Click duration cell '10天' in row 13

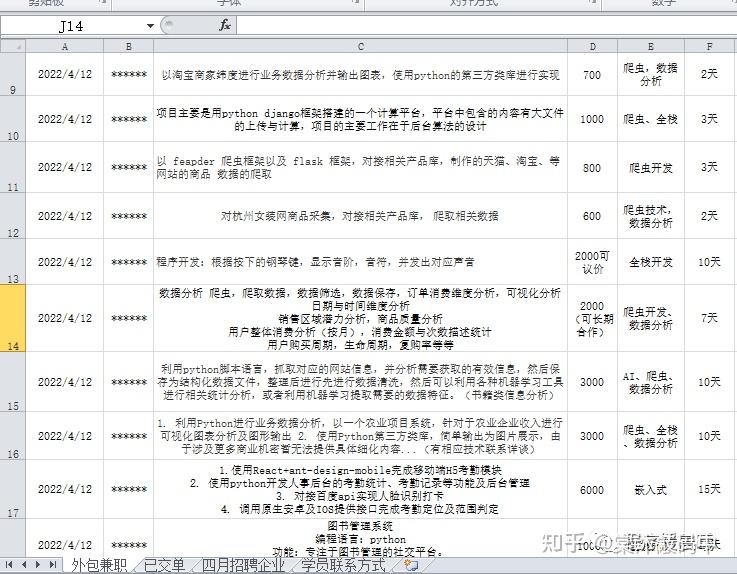pyautogui.click(x=710, y=262)
